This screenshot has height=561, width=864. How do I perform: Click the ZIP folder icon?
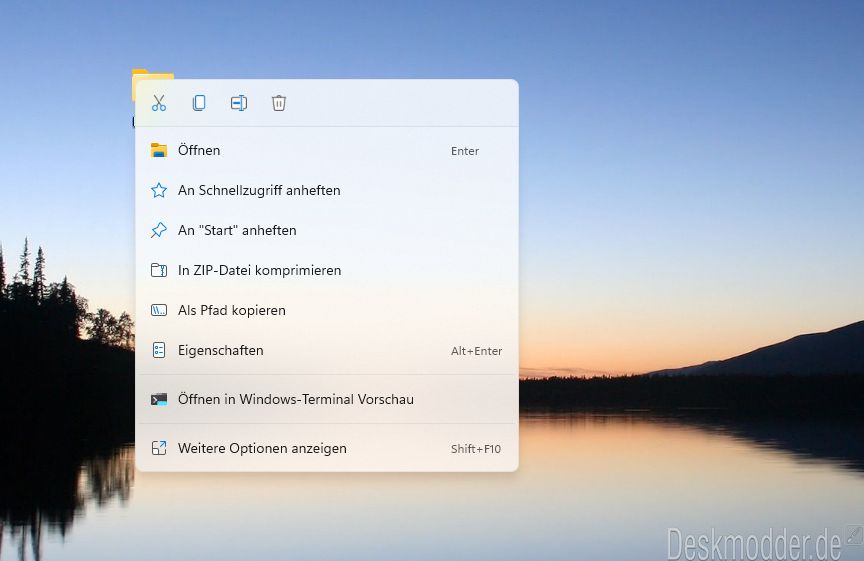159,270
